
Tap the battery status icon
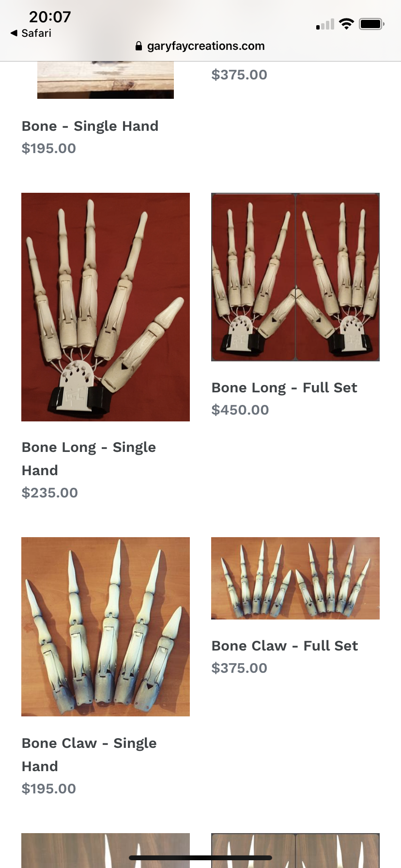coord(372,24)
